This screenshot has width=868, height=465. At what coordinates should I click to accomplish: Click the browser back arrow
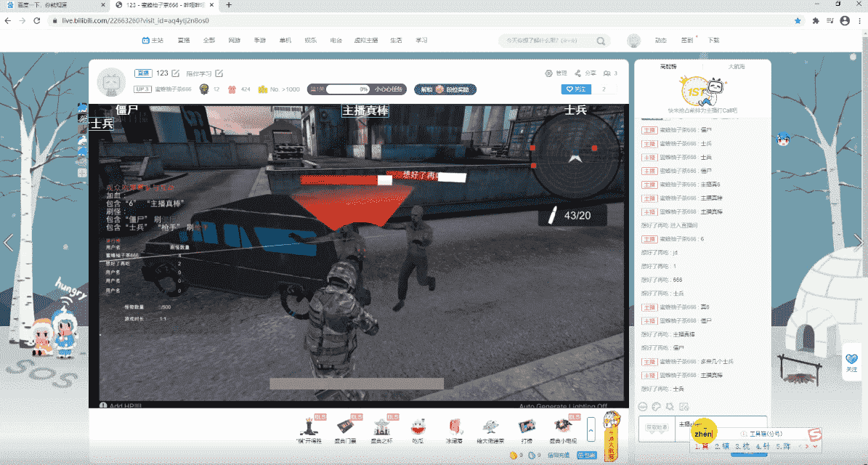pos(8,20)
